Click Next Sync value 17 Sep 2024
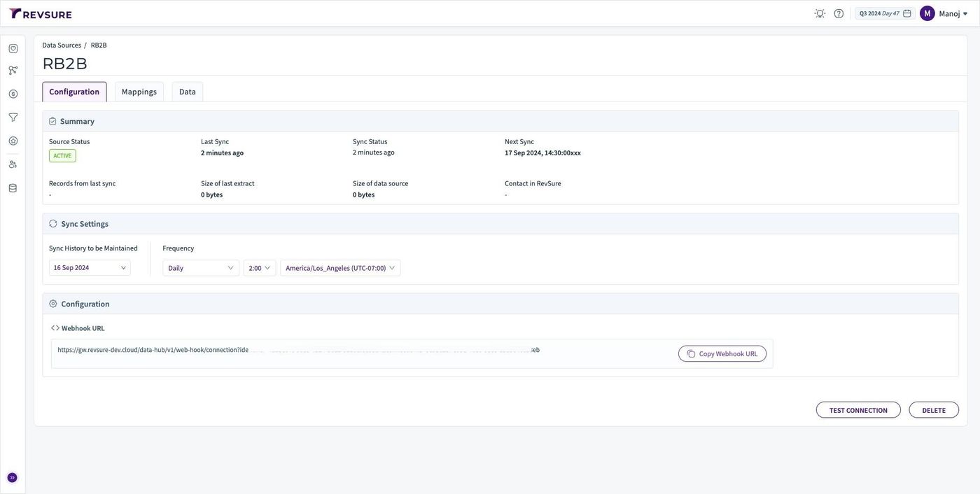Viewport: 980px width, 494px height. (x=542, y=153)
